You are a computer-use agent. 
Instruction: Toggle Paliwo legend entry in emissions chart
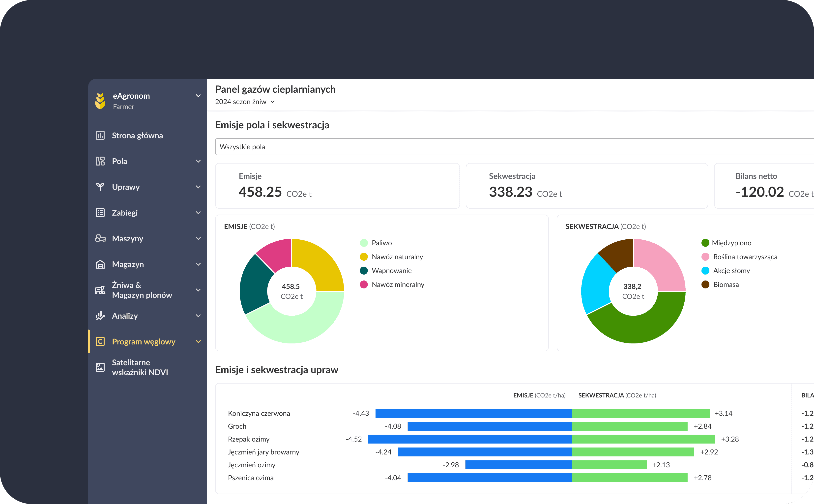381,243
